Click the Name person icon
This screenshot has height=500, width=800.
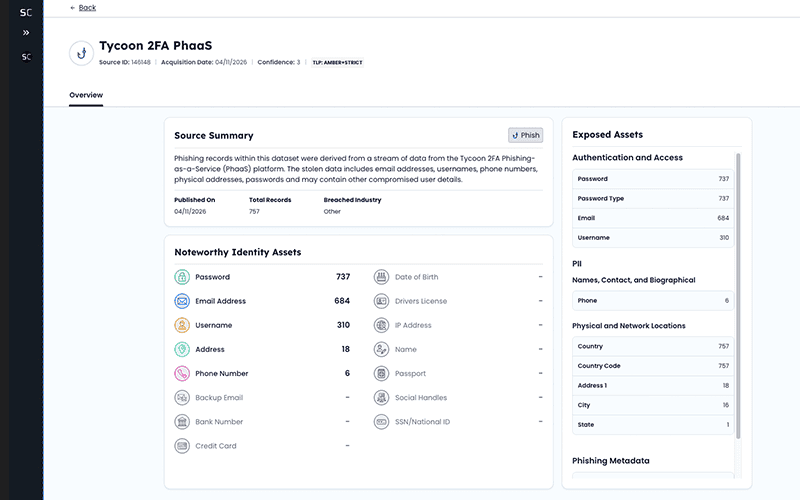(x=382, y=349)
